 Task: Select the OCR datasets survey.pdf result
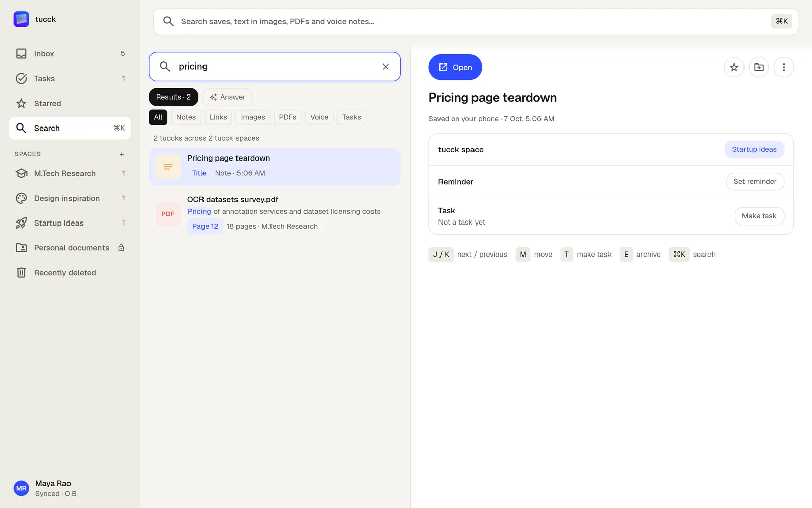tap(275, 213)
